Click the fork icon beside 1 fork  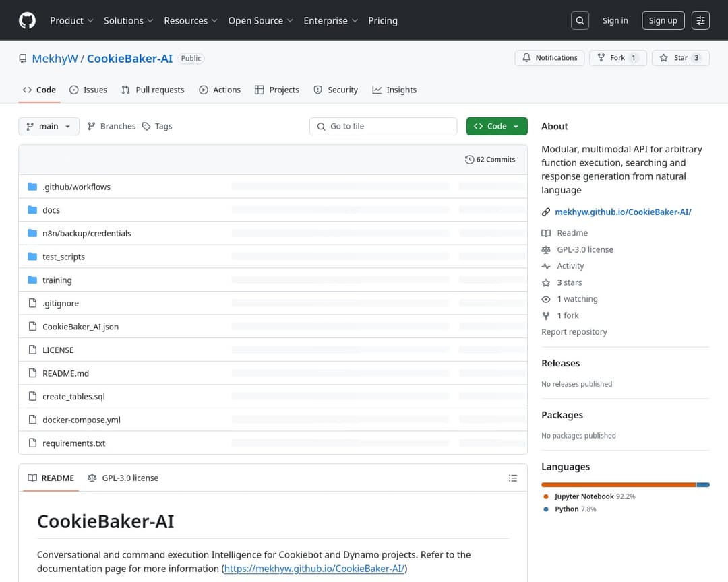click(x=546, y=316)
